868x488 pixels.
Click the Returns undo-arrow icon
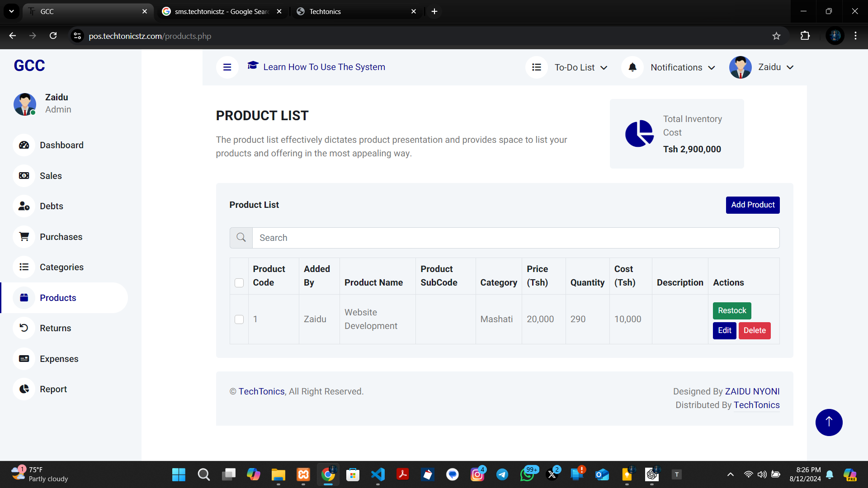pos(24,328)
